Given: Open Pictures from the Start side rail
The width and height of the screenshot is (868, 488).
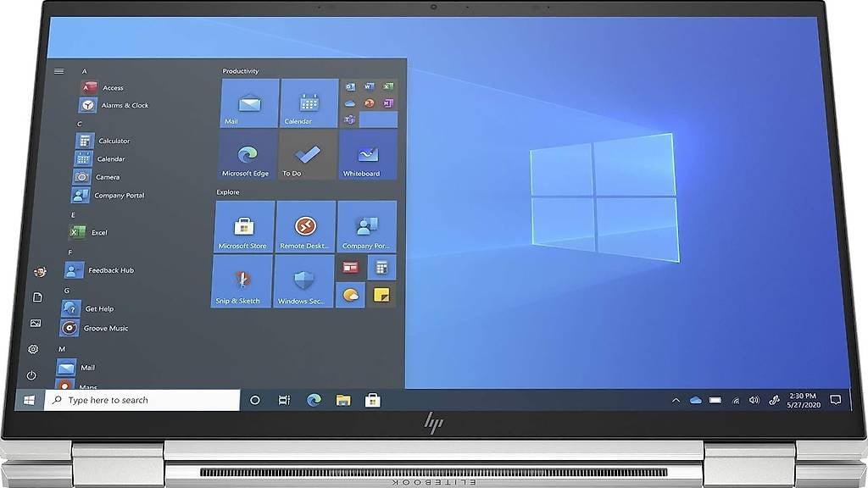Looking at the screenshot, I should point(36,323).
